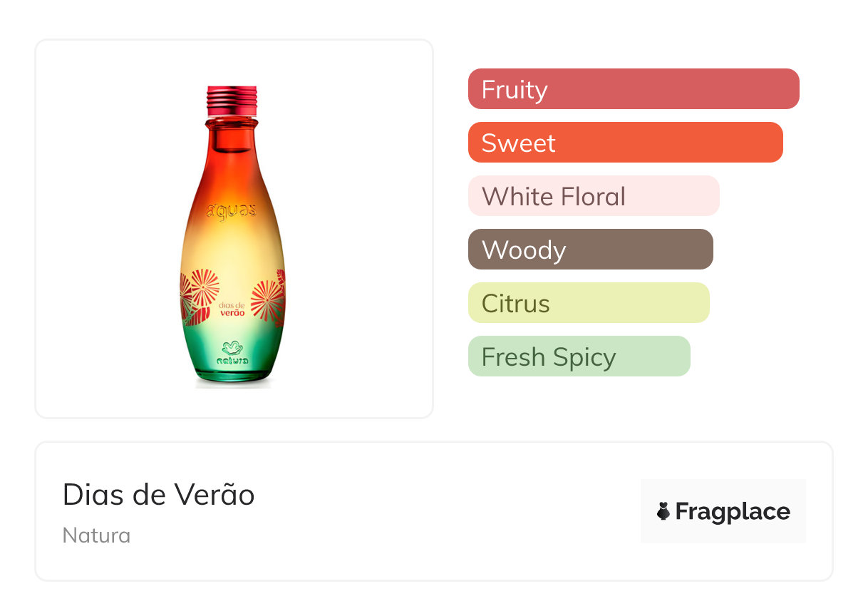Viewport: 868px width, 616px height.
Task: Open the Natura brand name below the title
Action: (x=96, y=535)
